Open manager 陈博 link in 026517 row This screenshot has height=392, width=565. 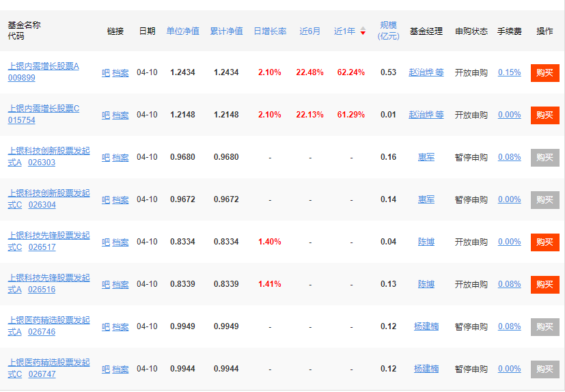(x=426, y=242)
